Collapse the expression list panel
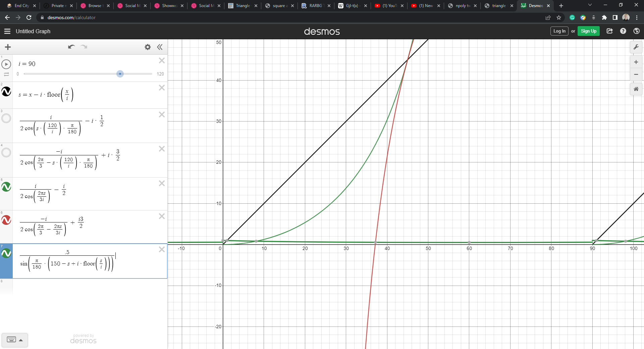644x349 pixels. (160, 47)
